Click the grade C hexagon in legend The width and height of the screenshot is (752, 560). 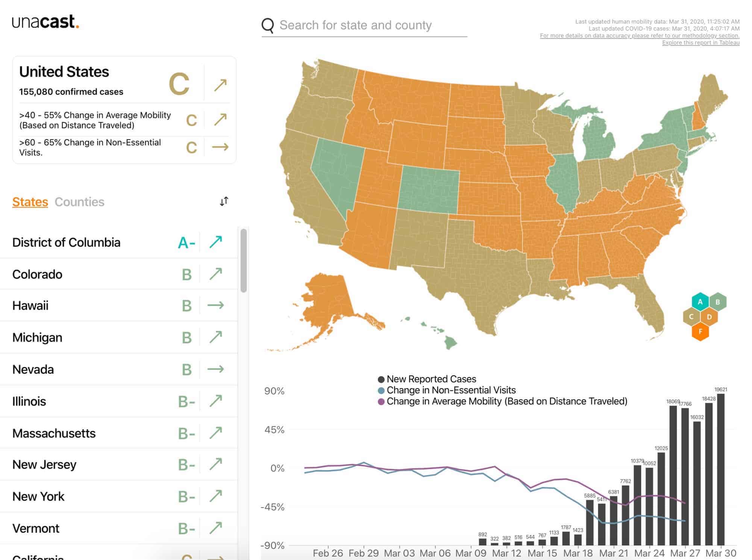(691, 316)
